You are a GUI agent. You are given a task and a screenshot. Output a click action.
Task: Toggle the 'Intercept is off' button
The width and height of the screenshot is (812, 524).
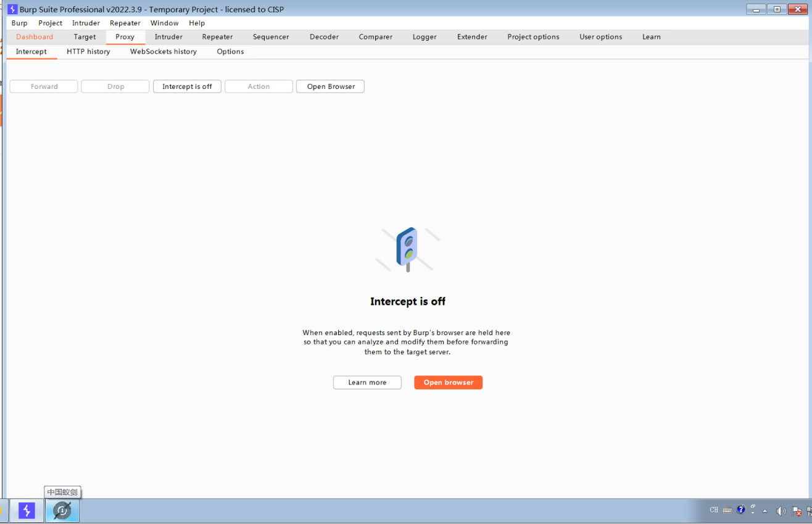tap(187, 86)
